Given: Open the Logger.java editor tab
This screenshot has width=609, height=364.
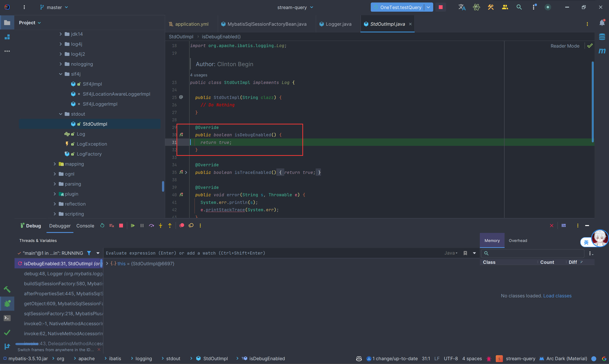Looking at the screenshot, I should (x=338, y=24).
